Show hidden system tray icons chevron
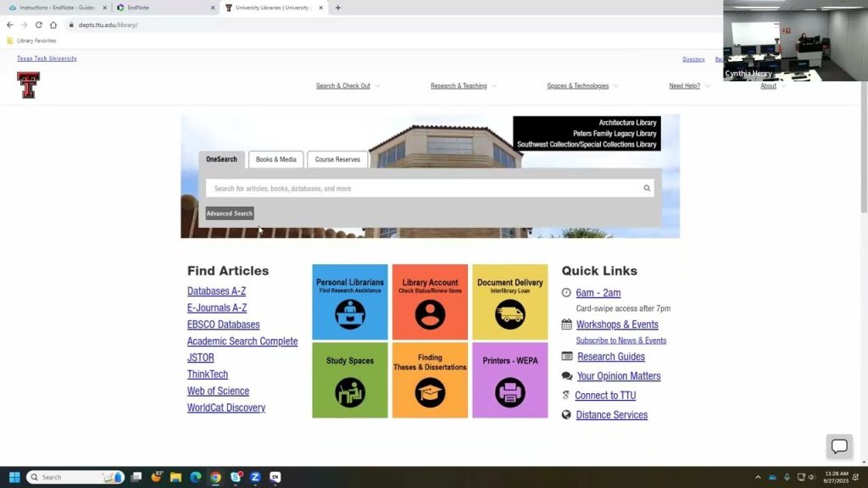 tap(758, 477)
